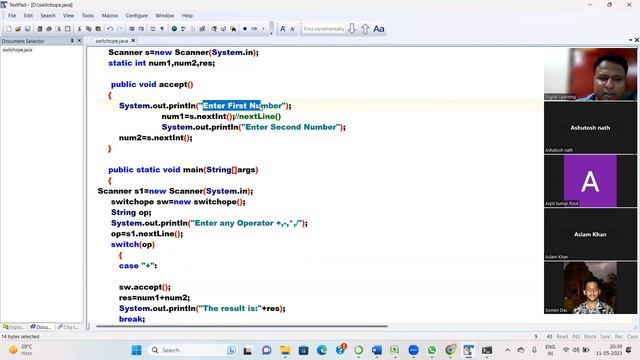Close the Document Selector panel
640x360 pixels.
(x=80, y=41)
